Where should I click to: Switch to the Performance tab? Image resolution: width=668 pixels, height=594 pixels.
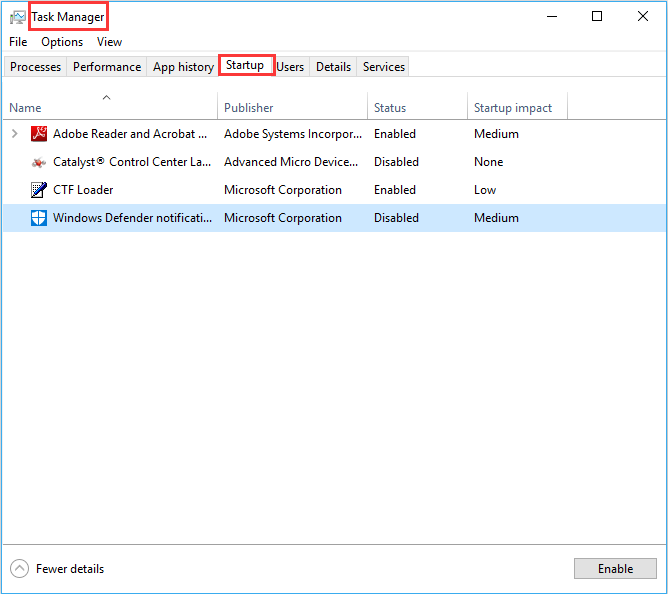107,67
